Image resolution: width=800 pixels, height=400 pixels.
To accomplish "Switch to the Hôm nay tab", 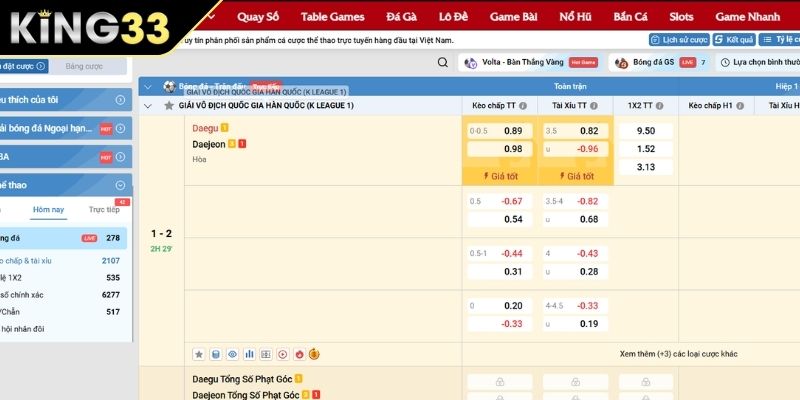I will tap(48, 210).
